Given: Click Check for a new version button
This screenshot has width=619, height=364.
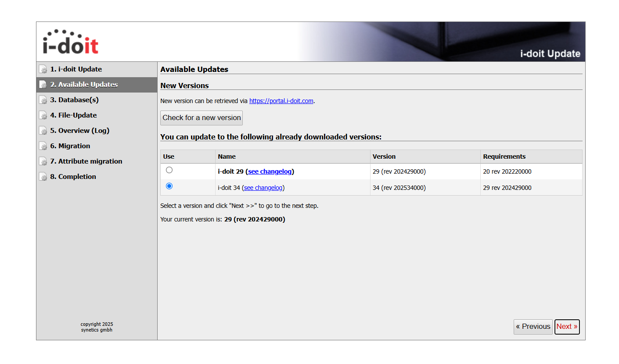Looking at the screenshot, I should pos(202,118).
